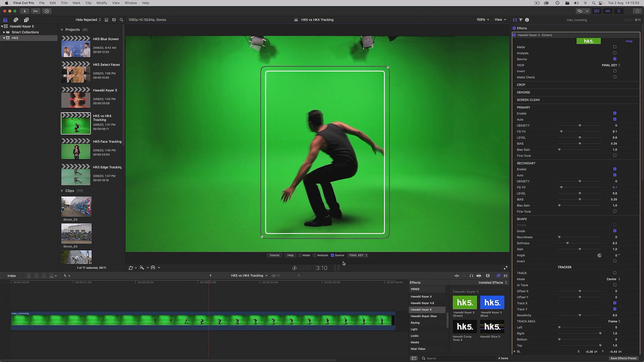644x362 pixels.
Task: Collapse the Clips section disclosure triangle
Action: click(62, 191)
